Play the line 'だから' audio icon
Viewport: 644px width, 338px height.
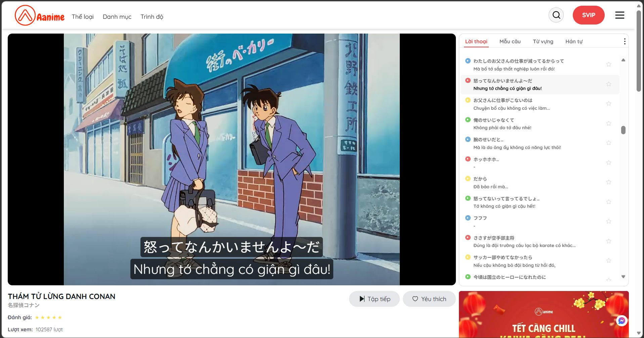(x=468, y=179)
